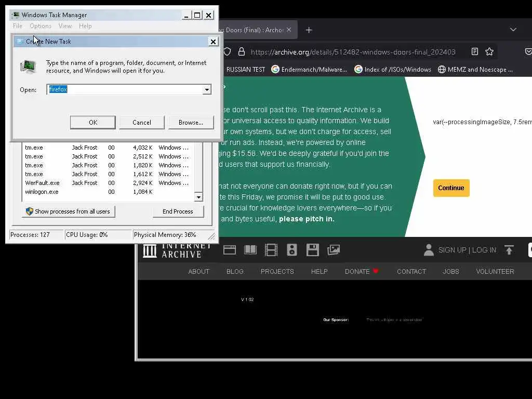Open MEMZ and Noescape bookmark

[475, 70]
